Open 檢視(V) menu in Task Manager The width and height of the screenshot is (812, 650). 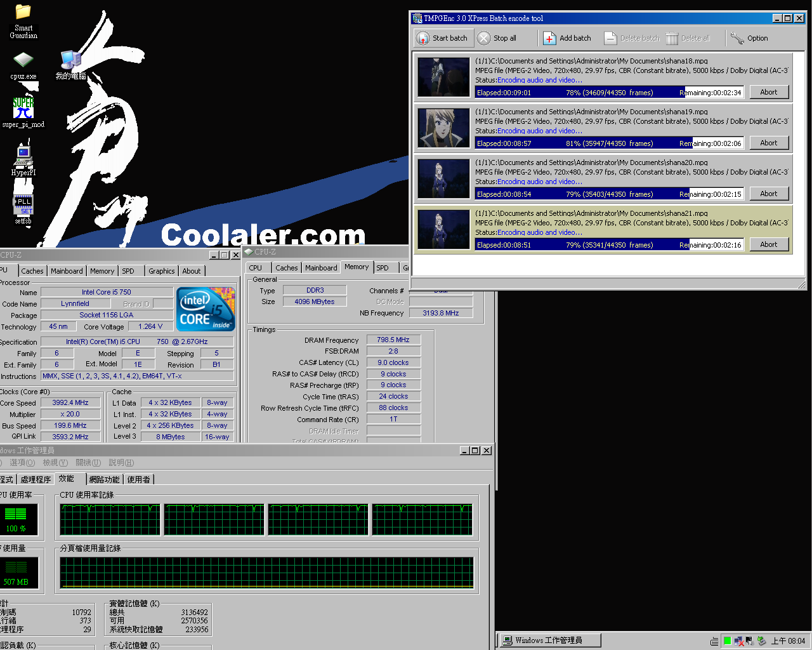pyautogui.click(x=55, y=463)
